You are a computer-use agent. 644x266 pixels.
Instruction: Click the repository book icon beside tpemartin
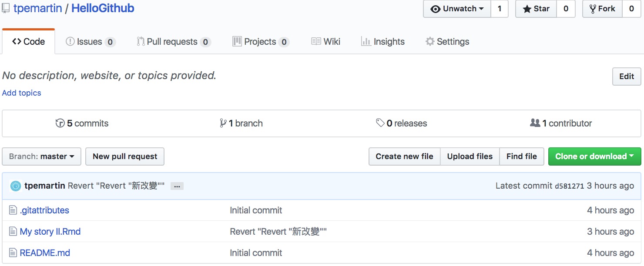5,8
